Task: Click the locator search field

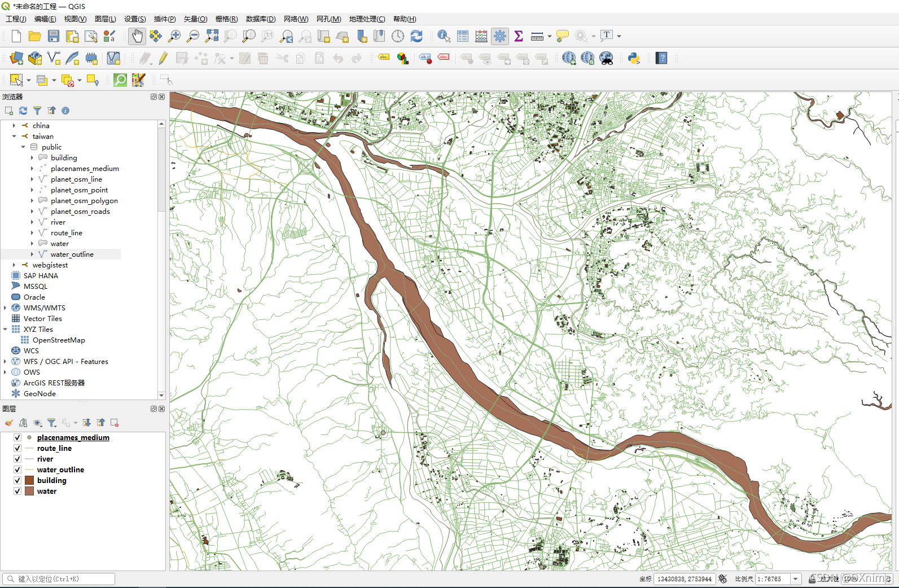Action: coord(59,579)
